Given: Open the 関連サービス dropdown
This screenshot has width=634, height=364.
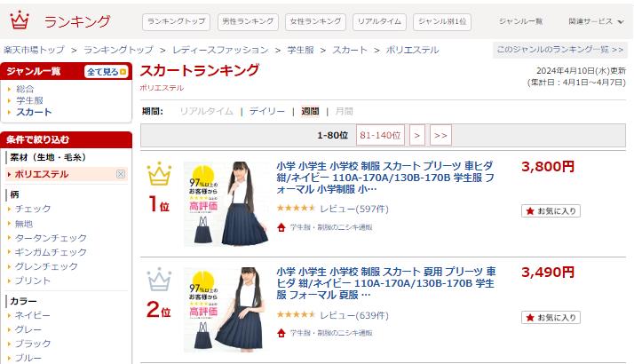Looking at the screenshot, I should coord(596,21).
